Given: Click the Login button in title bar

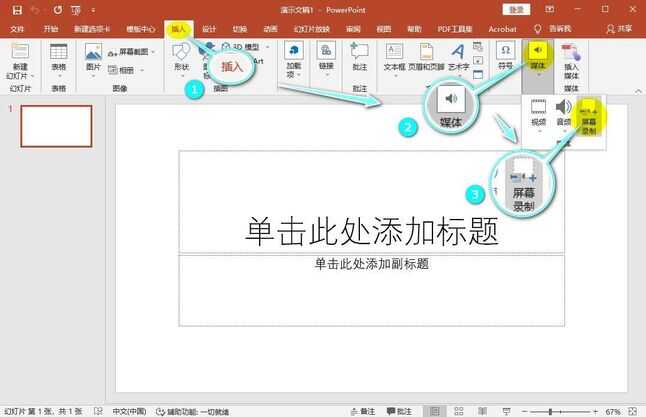Looking at the screenshot, I should (516, 9).
